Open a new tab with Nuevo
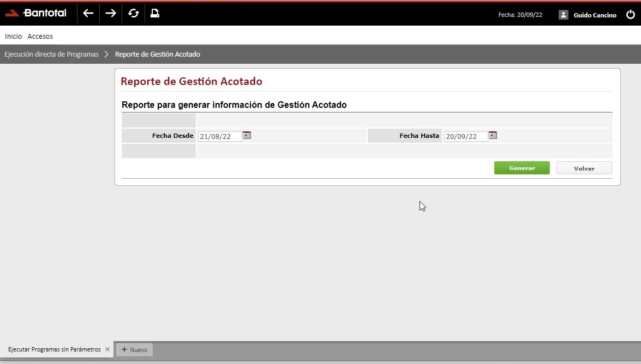The image size is (641, 364). pyautogui.click(x=134, y=349)
